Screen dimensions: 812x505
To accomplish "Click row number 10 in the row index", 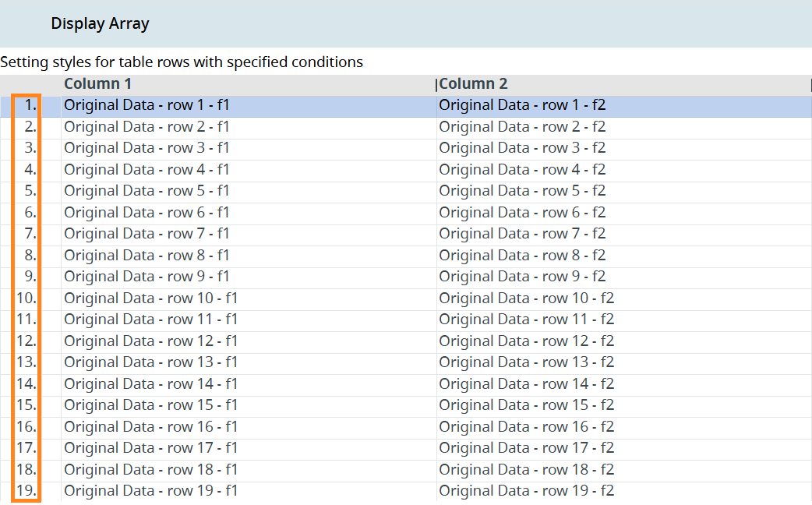I will (26, 298).
